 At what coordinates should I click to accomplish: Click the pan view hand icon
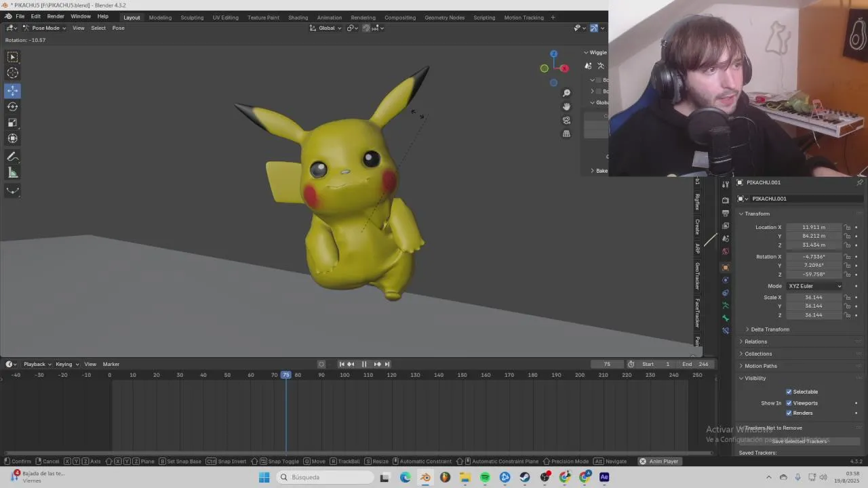click(x=567, y=106)
